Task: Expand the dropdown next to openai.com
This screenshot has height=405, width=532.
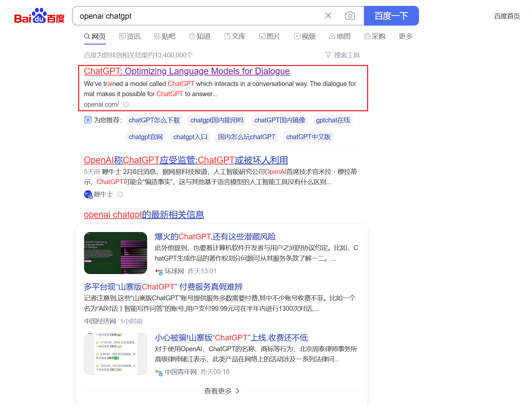Action: [x=126, y=104]
